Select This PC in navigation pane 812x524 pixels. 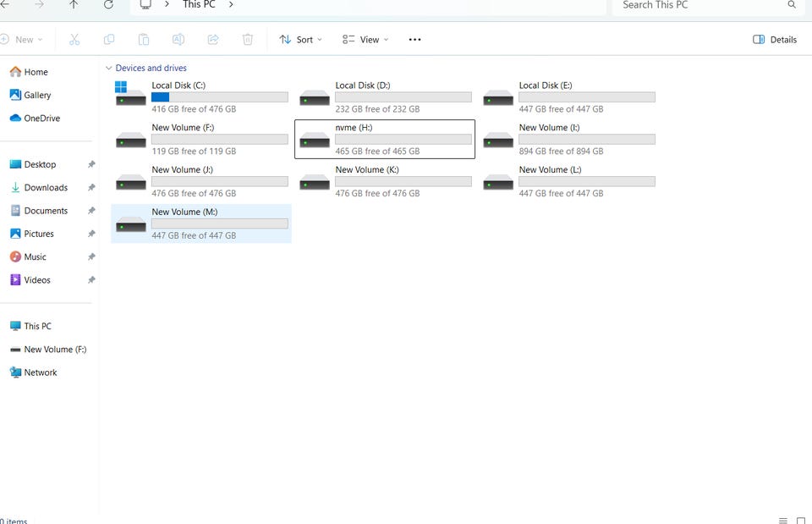pyautogui.click(x=30, y=326)
